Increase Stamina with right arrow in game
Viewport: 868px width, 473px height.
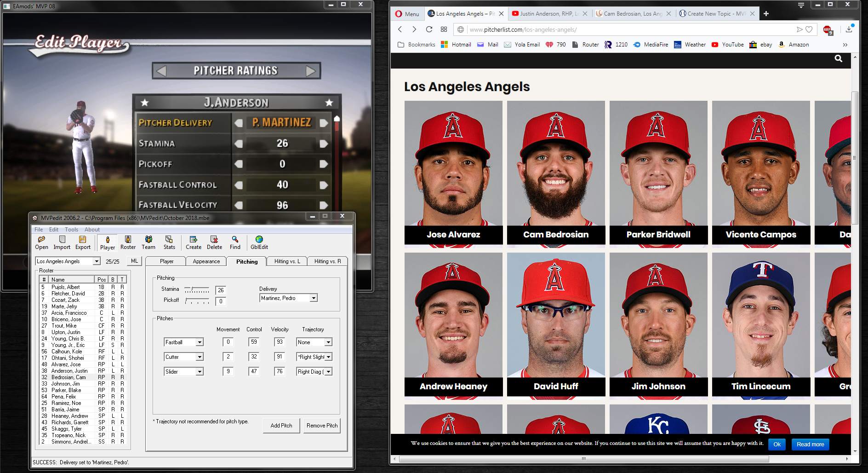point(324,144)
